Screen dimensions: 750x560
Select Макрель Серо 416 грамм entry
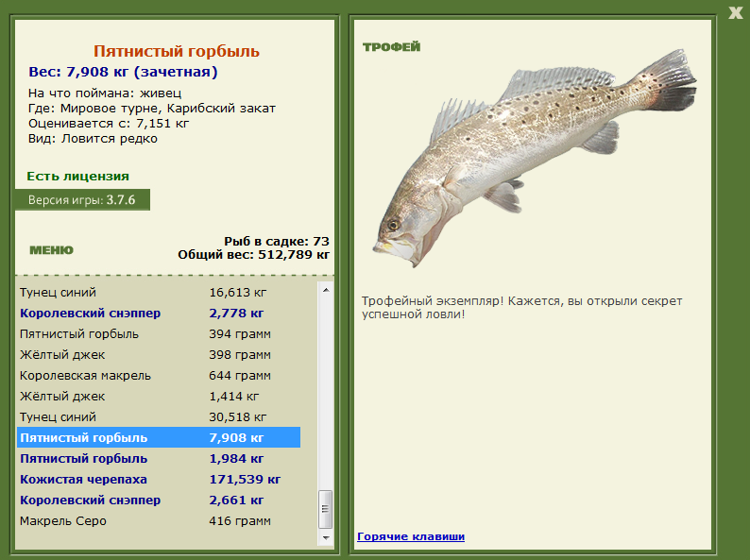tap(159, 520)
